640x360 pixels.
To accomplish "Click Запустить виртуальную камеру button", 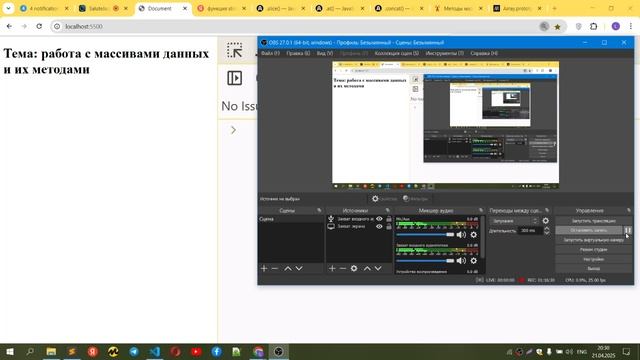I will (x=593, y=240).
